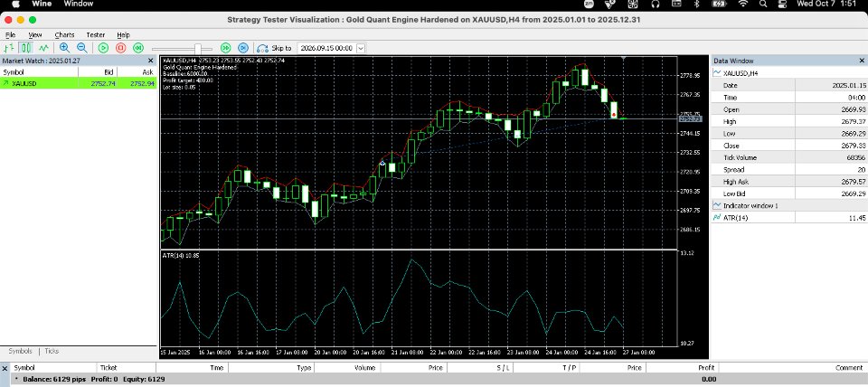This screenshot has width=868, height=387.
Task: Select candlestick chart mode
Action: (x=26, y=48)
